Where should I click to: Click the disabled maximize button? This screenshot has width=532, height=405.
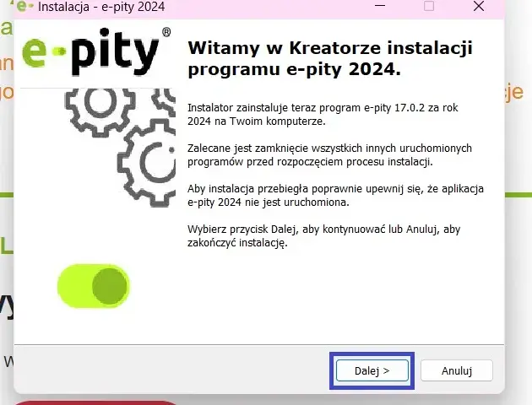429,6
